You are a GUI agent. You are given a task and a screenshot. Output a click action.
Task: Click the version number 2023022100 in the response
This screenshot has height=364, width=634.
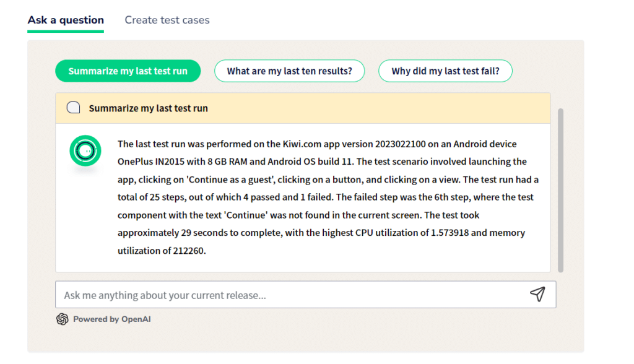pos(401,144)
